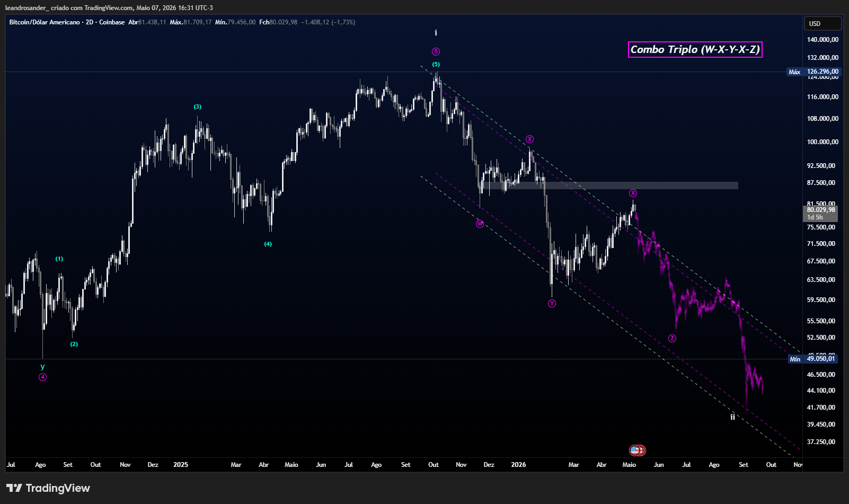The width and height of the screenshot is (849, 504).
Task: Click the Máx. 81.709,17 header value
Action: coord(191,22)
